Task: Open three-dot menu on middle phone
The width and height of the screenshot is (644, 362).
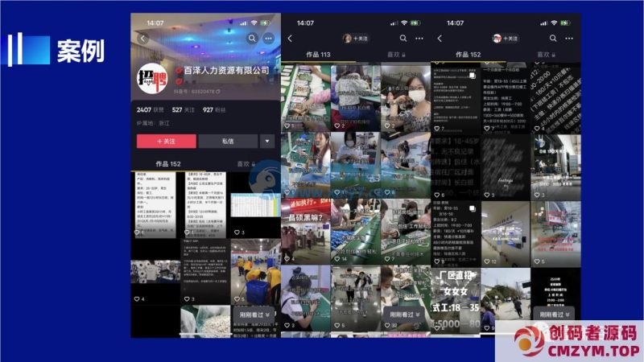Action: [419, 39]
